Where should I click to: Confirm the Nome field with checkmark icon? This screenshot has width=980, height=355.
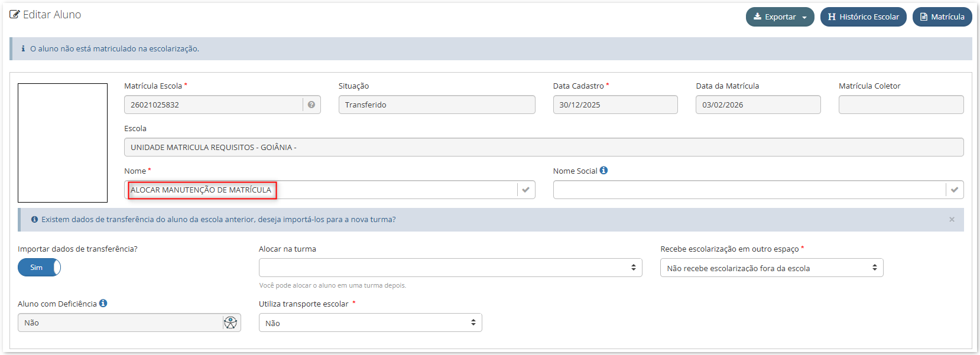pos(526,190)
